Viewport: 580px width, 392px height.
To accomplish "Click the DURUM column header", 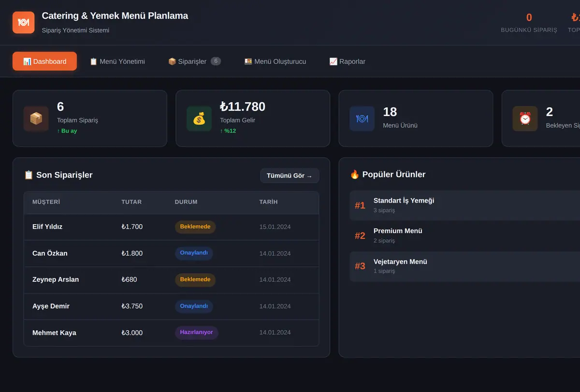I will 186,202.
